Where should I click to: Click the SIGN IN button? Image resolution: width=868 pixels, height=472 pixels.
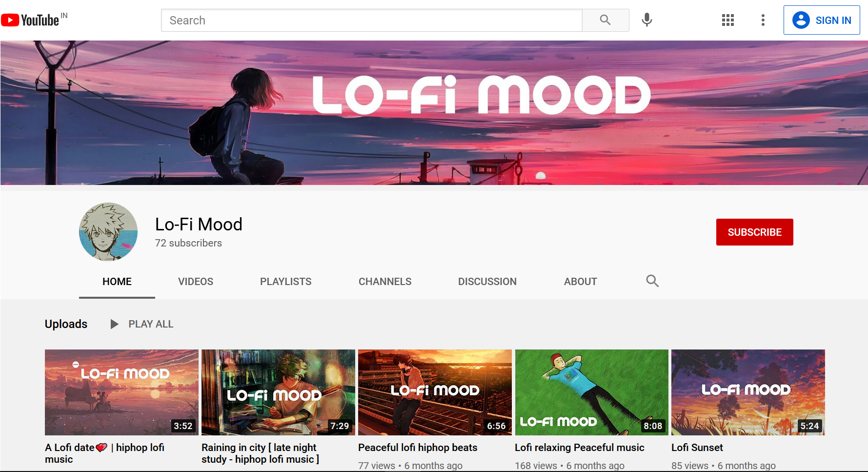point(822,20)
